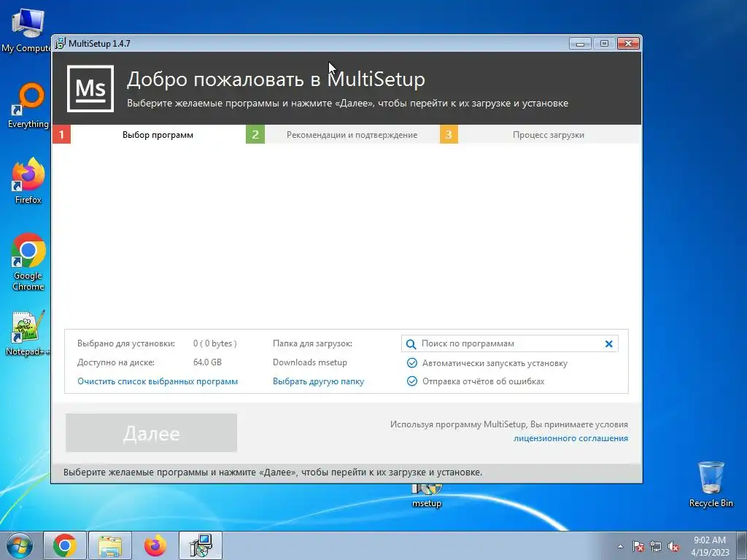Toggle Отправка отчётов об ошибках checkbox
Image resolution: width=747 pixels, height=560 pixels.
tap(412, 381)
